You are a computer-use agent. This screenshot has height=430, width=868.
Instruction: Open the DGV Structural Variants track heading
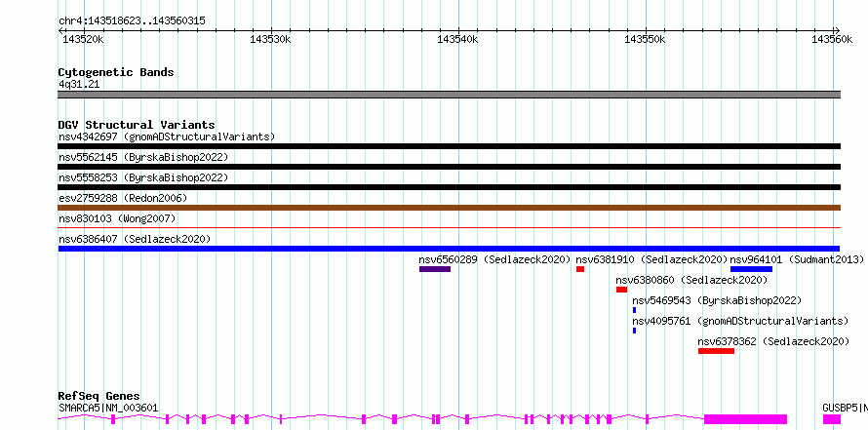click(x=137, y=125)
